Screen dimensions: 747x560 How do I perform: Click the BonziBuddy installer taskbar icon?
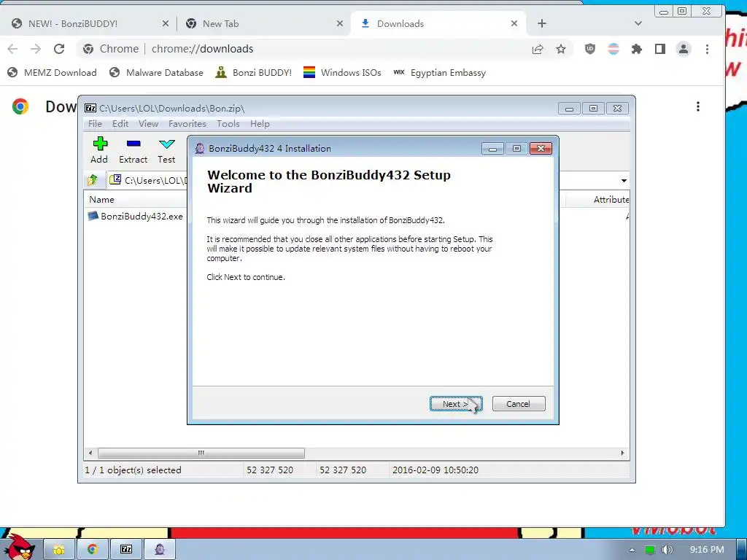coord(160,550)
